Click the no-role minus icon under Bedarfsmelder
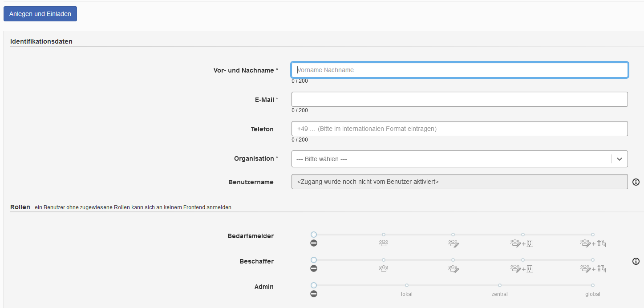Image resolution: width=644 pixels, height=308 pixels. (314, 243)
